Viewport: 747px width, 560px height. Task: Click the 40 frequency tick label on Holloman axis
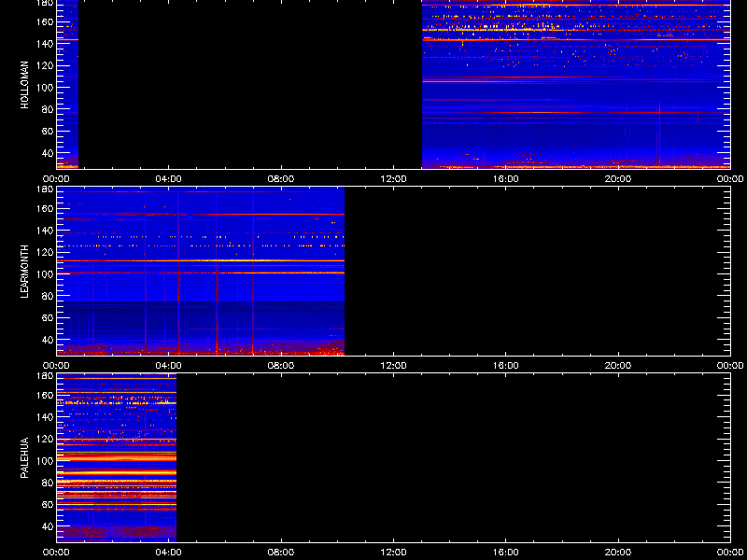[48, 153]
